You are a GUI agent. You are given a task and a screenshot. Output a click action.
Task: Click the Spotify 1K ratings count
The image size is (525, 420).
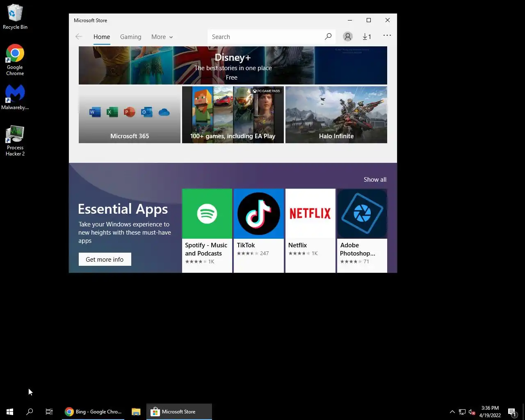pyautogui.click(x=211, y=262)
